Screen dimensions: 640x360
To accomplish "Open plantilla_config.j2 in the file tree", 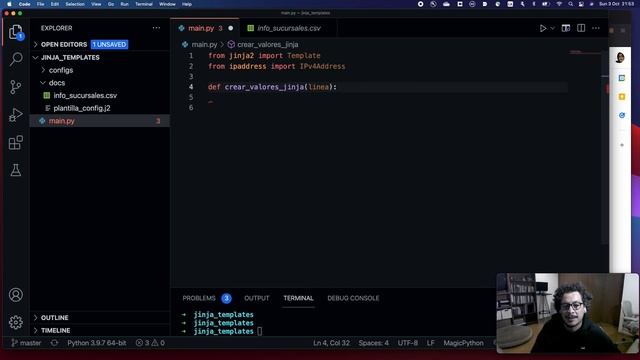I will (x=100, y=108).
